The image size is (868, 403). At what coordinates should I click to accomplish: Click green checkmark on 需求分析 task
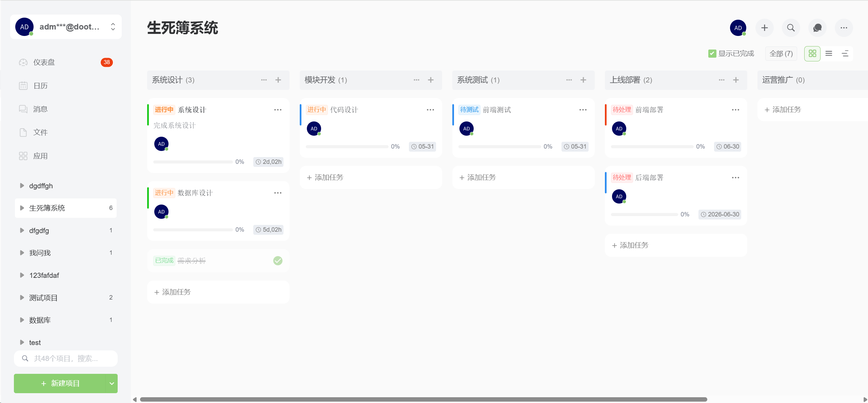(x=278, y=261)
